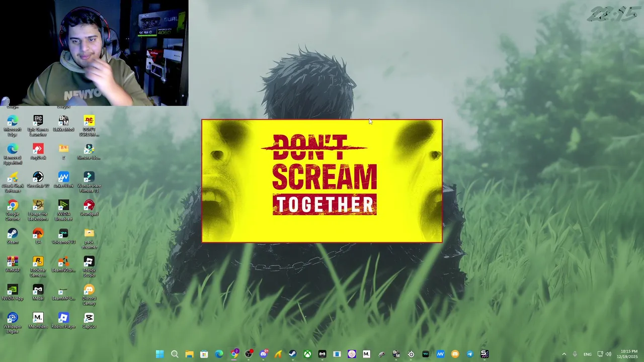Select the DON'T SCREAM desktop shortcut
The width and height of the screenshot is (644, 362).
pyautogui.click(x=89, y=126)
